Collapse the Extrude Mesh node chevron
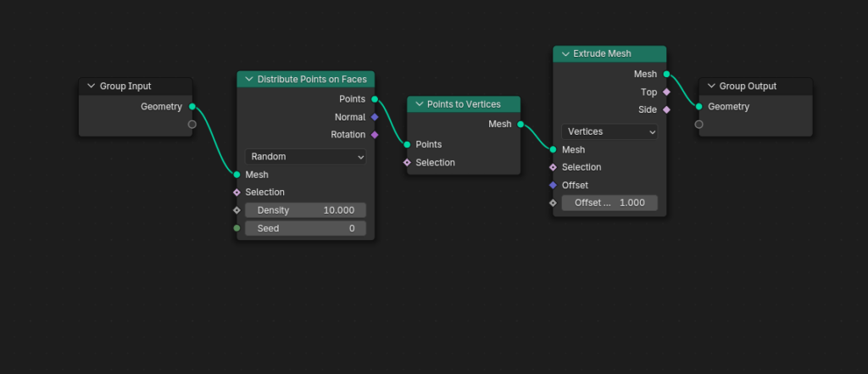This screenshot has height=374, width=868. coord(565,53)
